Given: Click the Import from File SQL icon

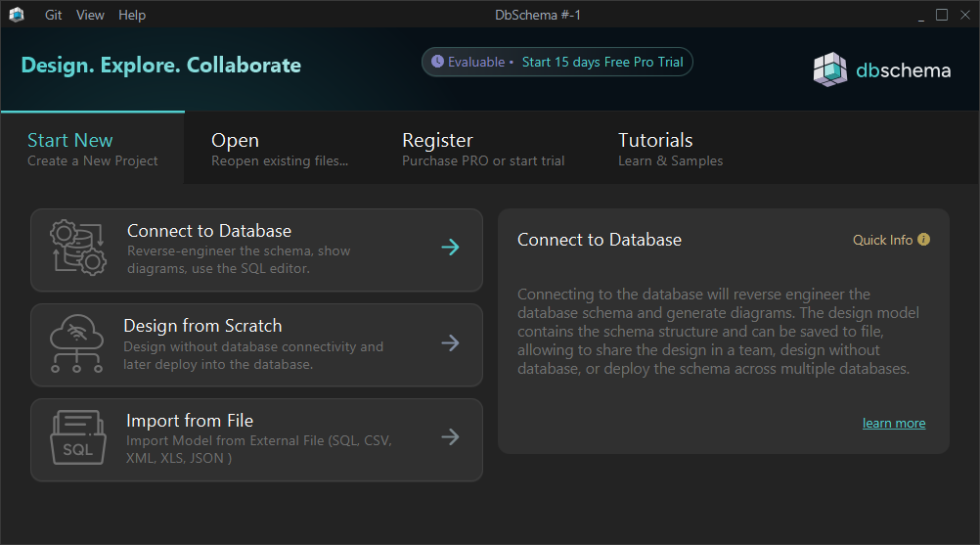Looking at the screenshot, I should point(77,439).
